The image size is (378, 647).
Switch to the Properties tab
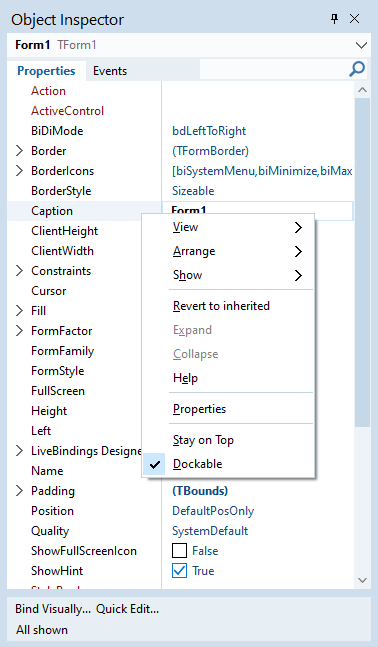pyautogui.click(x=46, y=71)
